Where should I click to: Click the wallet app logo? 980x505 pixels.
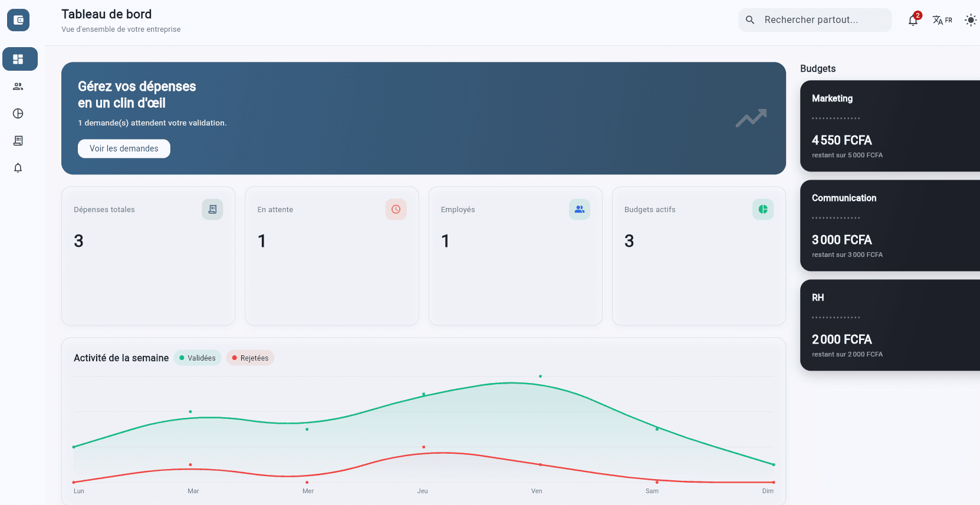pyautogui.click(x=18, y=20)
